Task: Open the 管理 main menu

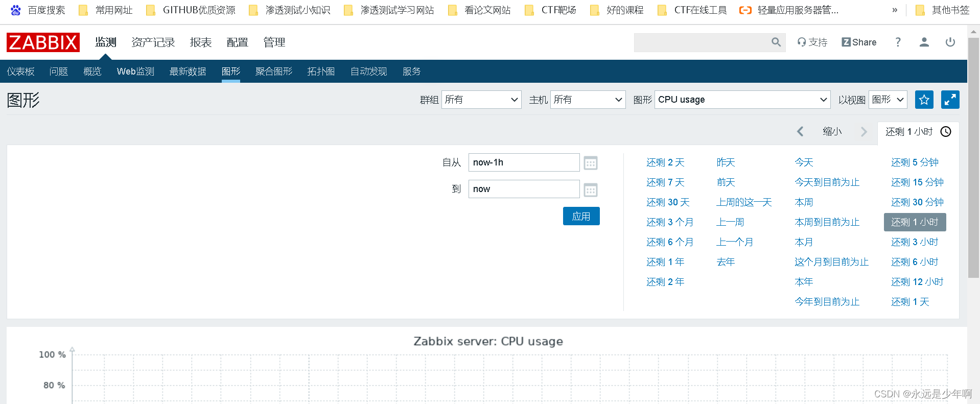Action: click(x=274, y=42)
